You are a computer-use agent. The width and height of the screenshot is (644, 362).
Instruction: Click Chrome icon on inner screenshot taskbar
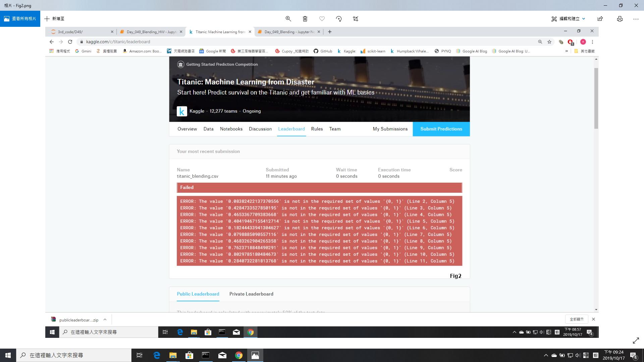pos(251,332)
